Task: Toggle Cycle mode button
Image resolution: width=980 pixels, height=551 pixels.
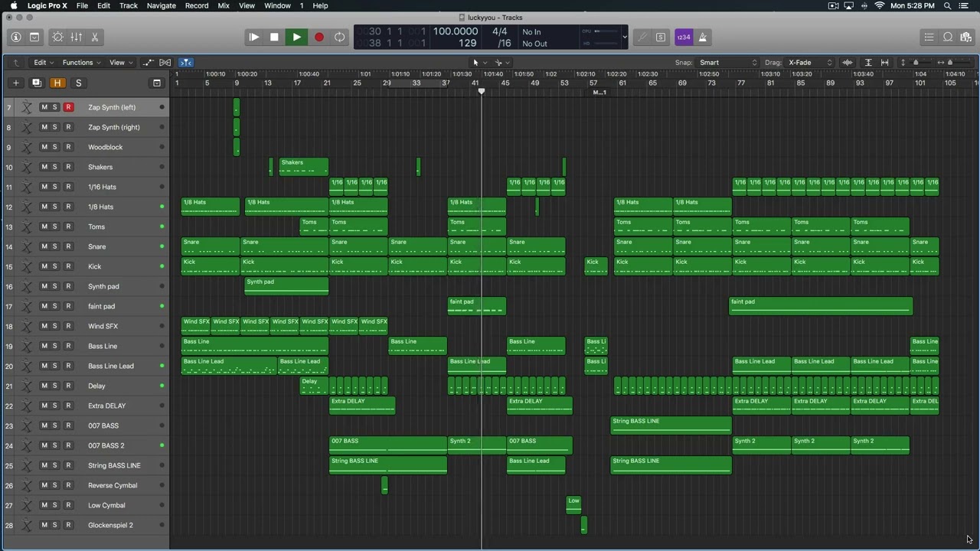Action: [x=339, y=37]
